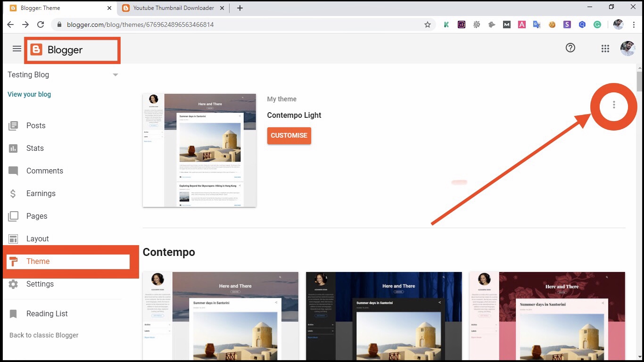Open the Help question mark icon
Viewport: 644px width, 362px height.
pyautogui.click(x=570, y=48)
